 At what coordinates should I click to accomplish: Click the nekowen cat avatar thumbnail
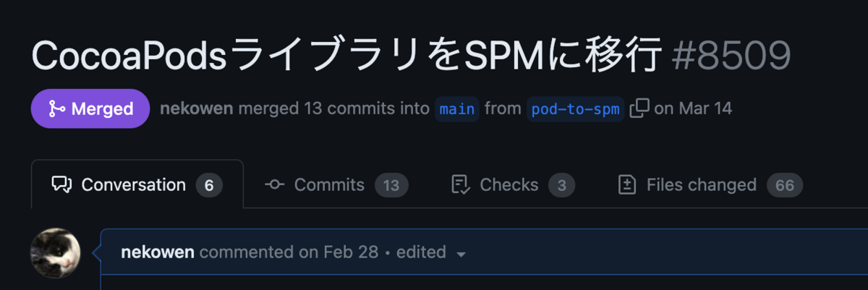pyautogui.click(x=55, y=254)
